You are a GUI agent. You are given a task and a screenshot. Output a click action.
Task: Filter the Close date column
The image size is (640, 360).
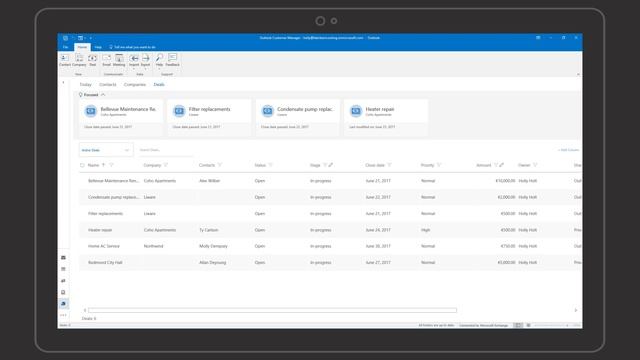tap(389, 165)
